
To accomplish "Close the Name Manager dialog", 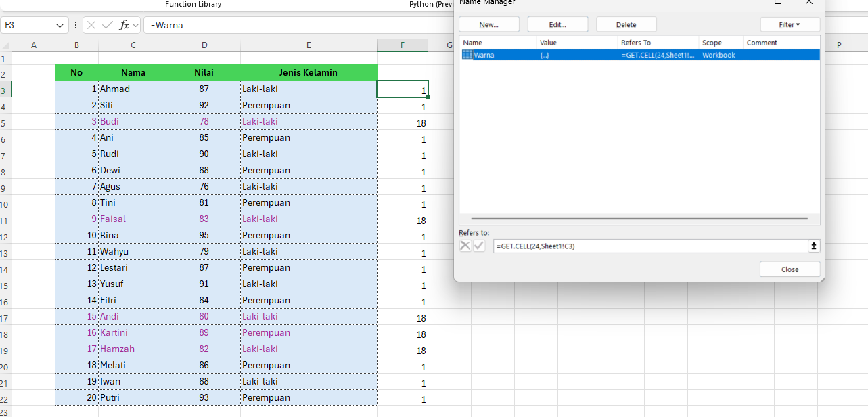I will coord(790,269).
